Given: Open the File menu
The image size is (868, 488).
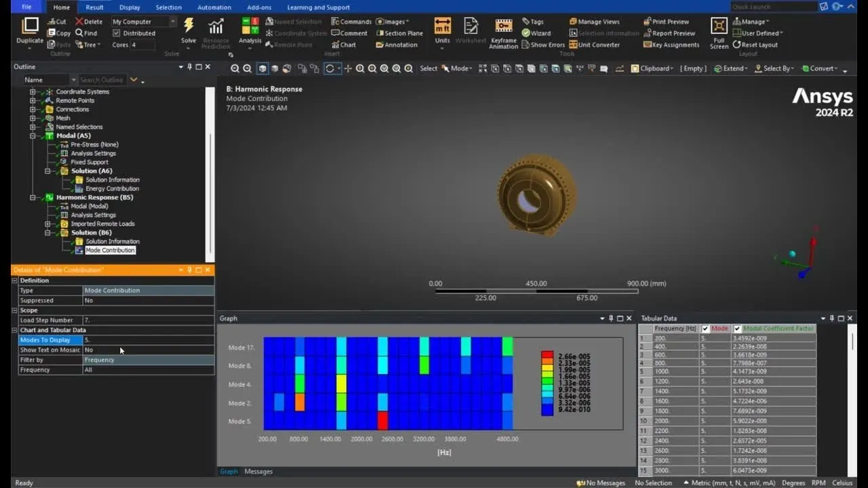Looking at the screenshot, I should [26, 7].
